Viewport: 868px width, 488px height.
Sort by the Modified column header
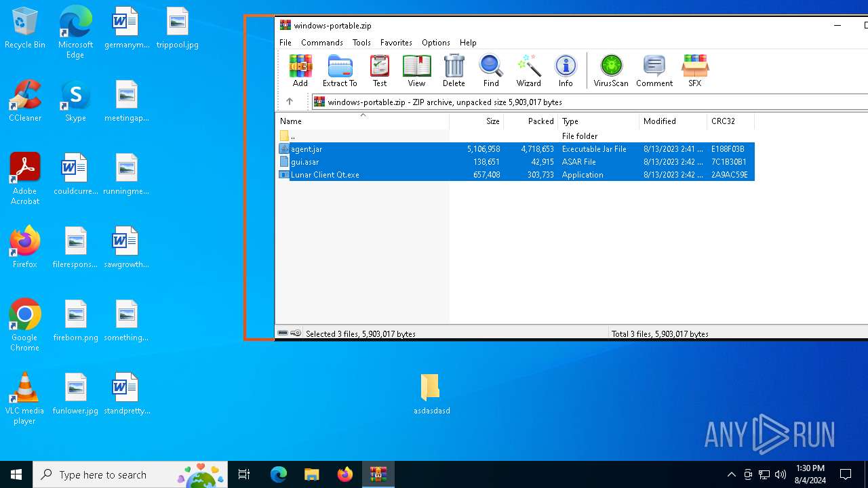click(x=673, y=121)
